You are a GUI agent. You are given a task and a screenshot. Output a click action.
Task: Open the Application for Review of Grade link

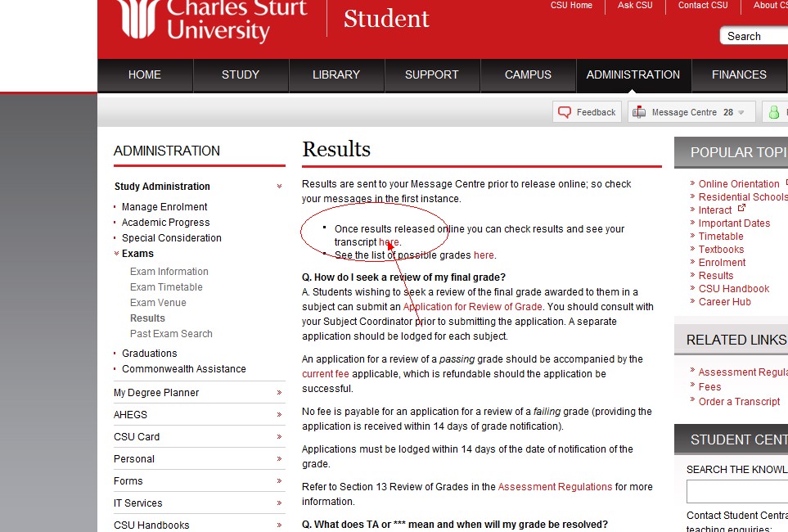tap(472, 307)
